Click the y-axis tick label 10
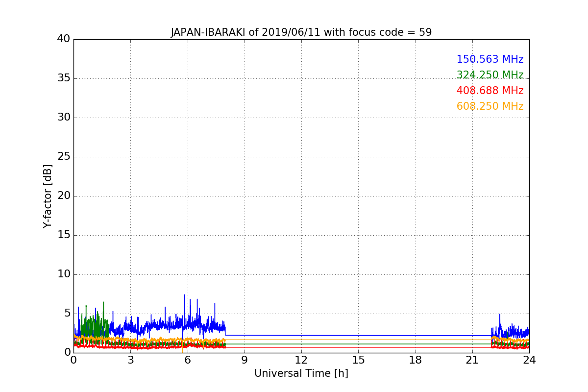 tap(64, 274)
